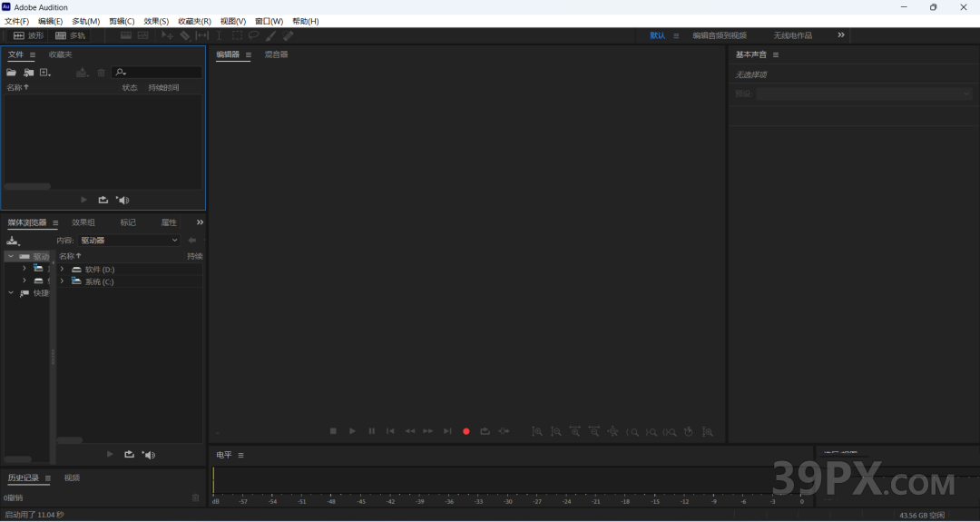
Task: Select 编辑音频到视频 workspace
Action: (720, 35)
